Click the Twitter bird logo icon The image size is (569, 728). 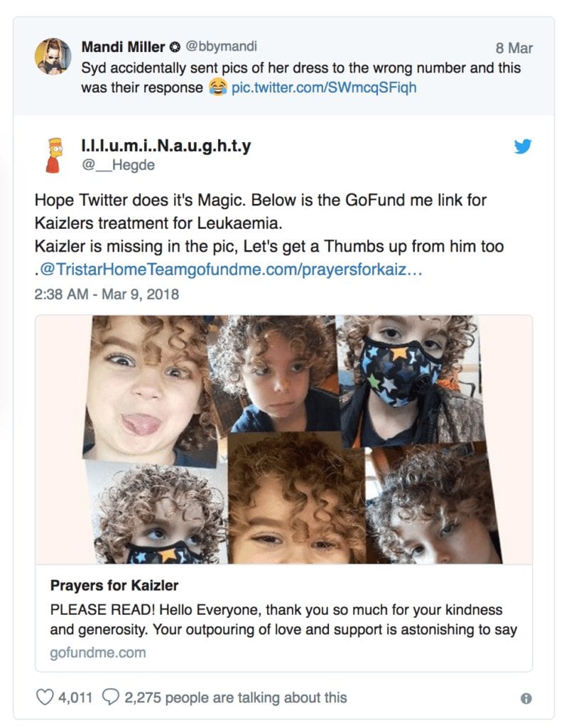[523, 146]
